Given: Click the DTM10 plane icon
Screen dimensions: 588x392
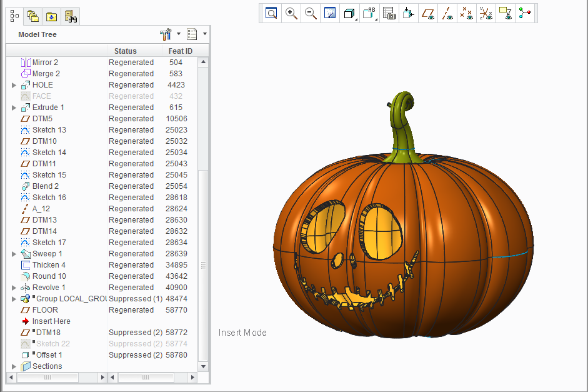Looking at the screenshot, I should [25, 141].
